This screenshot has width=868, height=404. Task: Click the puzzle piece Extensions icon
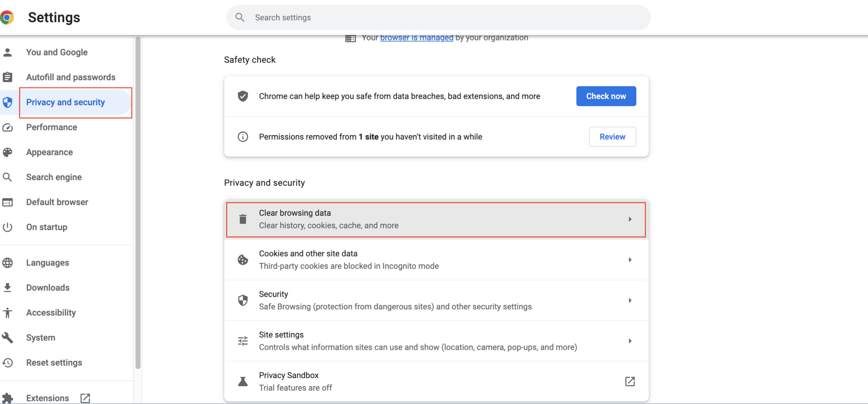point(8,398)
